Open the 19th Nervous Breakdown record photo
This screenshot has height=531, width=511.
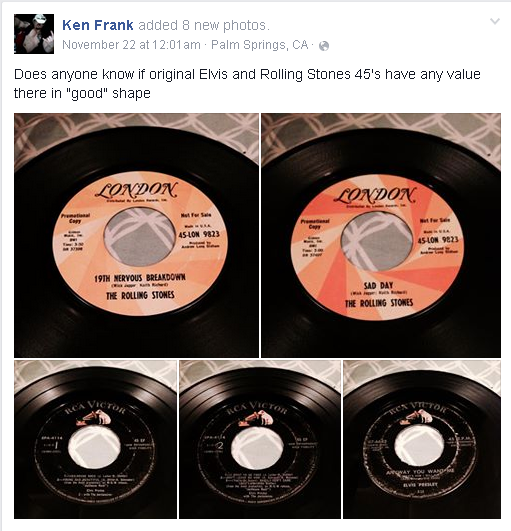[x=136, y=235]
